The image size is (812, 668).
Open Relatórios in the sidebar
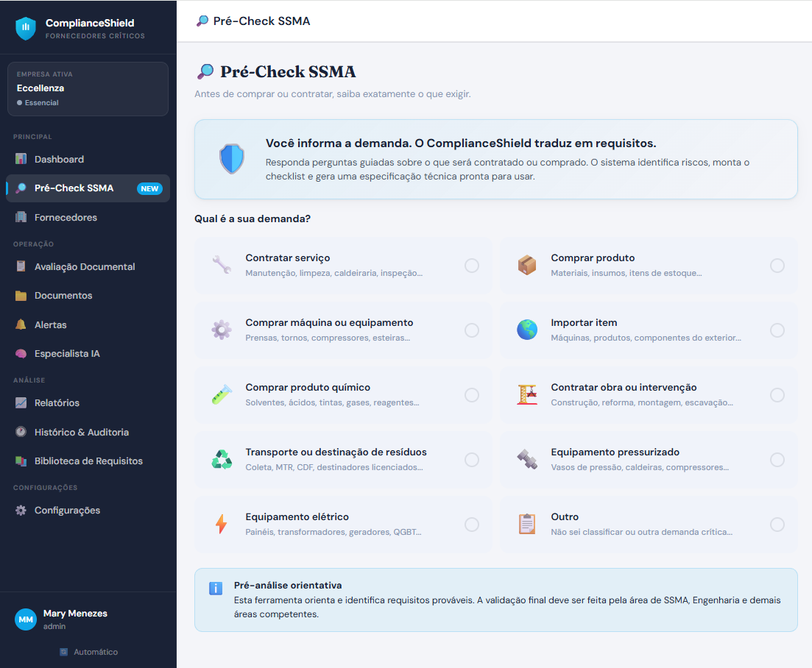88,402
